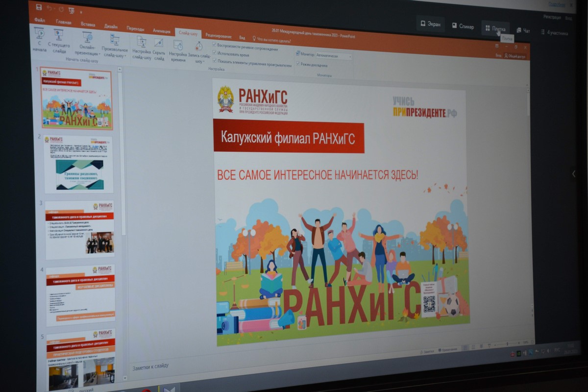588x392 pixels.
Task: Expand side panel chevron on right edge
Action: coord(574,173)
